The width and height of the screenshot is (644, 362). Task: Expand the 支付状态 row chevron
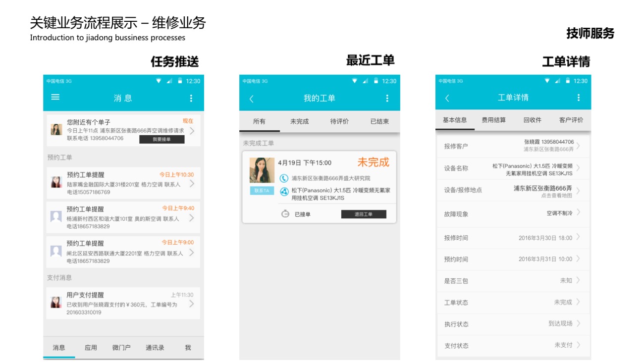click(578, 345)
